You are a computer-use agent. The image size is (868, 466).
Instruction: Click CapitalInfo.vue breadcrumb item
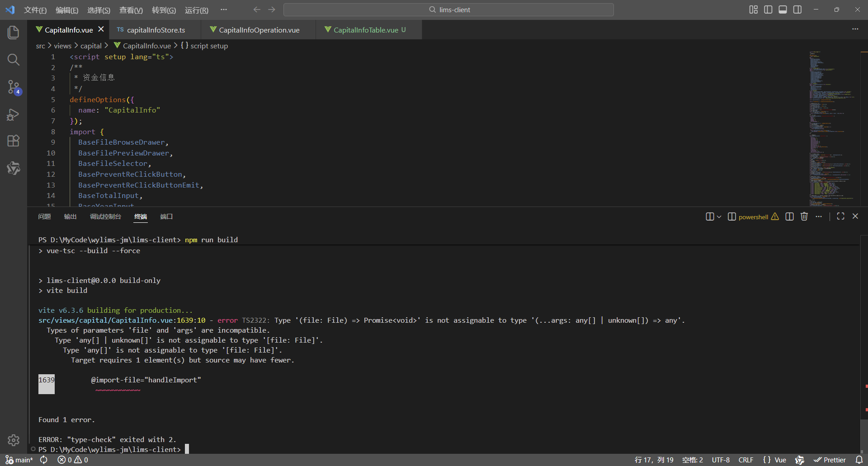[142, 46]
